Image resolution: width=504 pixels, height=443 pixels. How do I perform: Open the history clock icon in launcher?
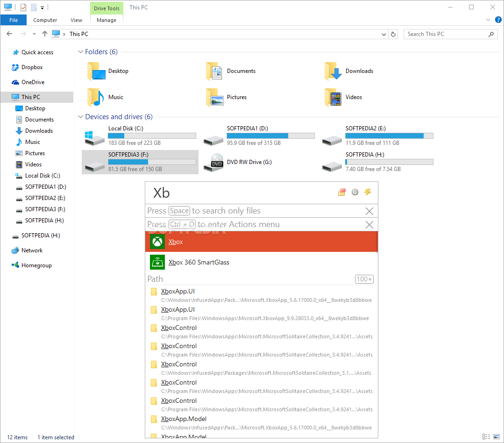coord(355,192)
